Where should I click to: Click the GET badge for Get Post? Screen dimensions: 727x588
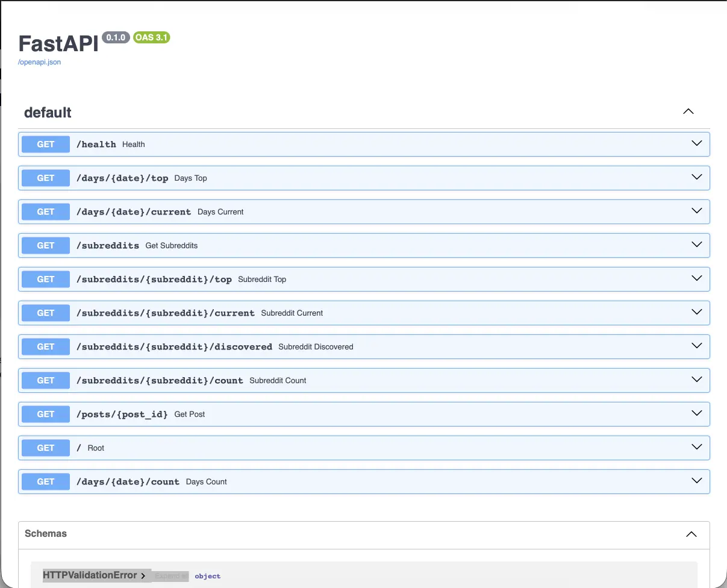[x=46, y=414]
